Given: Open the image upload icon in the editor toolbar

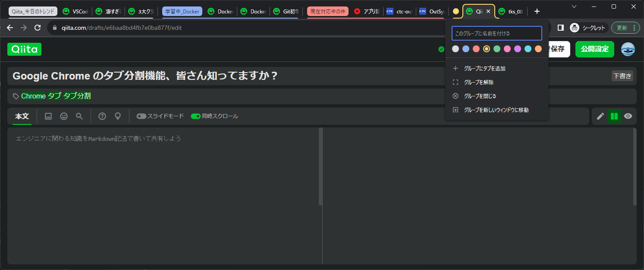Looking at the screenshot, I should pos(48,116).
